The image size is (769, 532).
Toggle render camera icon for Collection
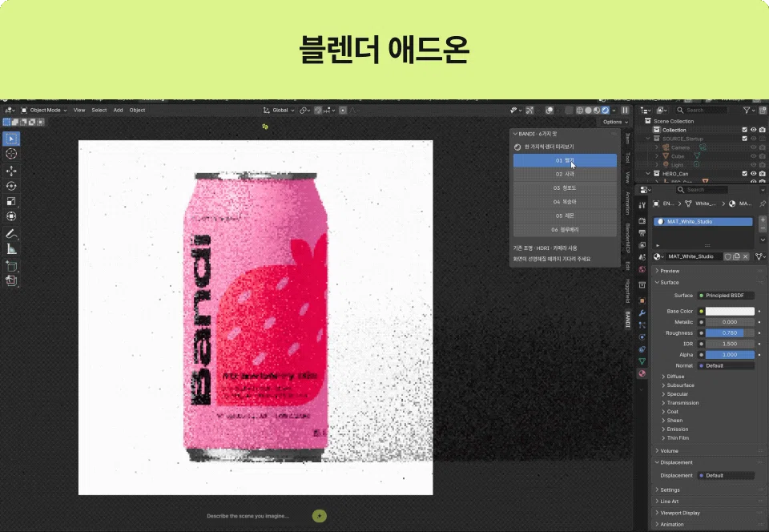pyautogui.click(x=762, y=130)
